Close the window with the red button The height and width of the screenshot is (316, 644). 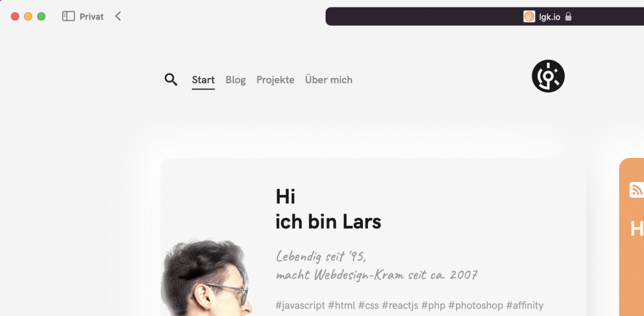15,16
